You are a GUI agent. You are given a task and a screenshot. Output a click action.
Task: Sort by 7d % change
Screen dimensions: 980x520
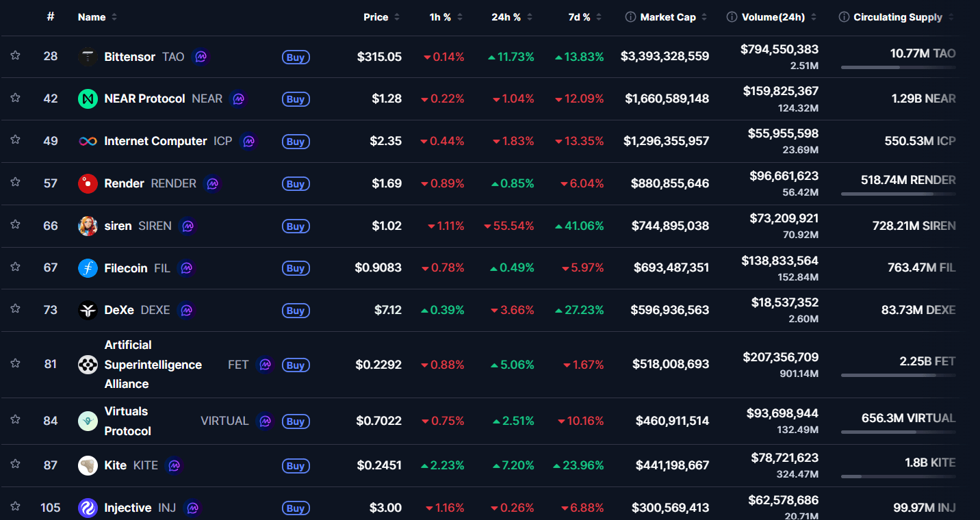pos(585,17)
